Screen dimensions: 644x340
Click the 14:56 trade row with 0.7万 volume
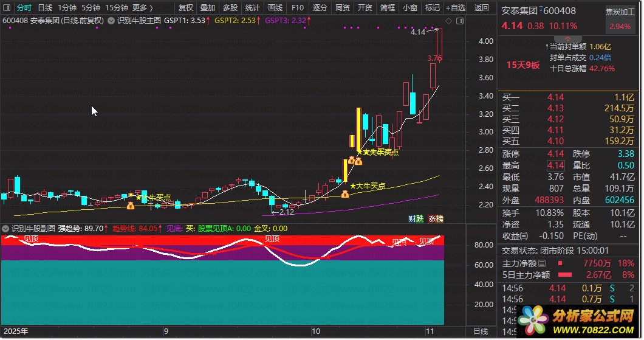click(x=569, y=299)
